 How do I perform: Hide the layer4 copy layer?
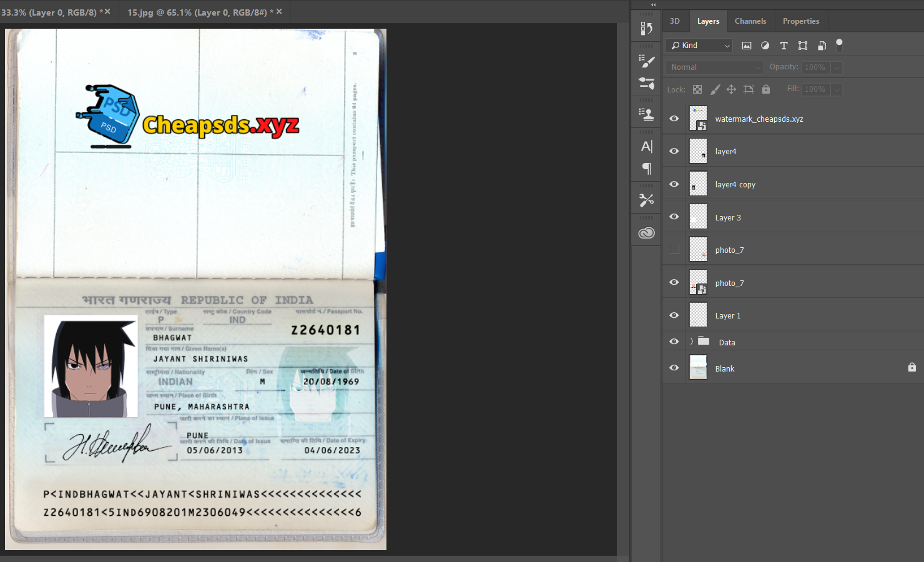pyautogui.click(x=674, y=184)
